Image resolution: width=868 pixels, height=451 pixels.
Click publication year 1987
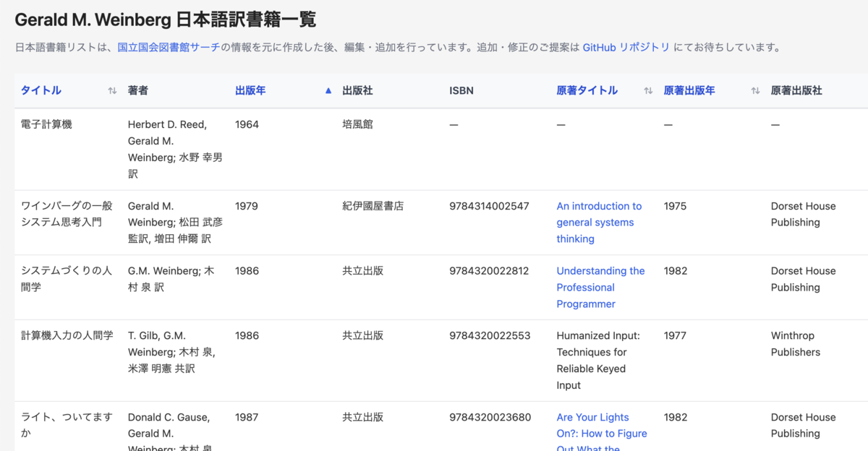247,417
